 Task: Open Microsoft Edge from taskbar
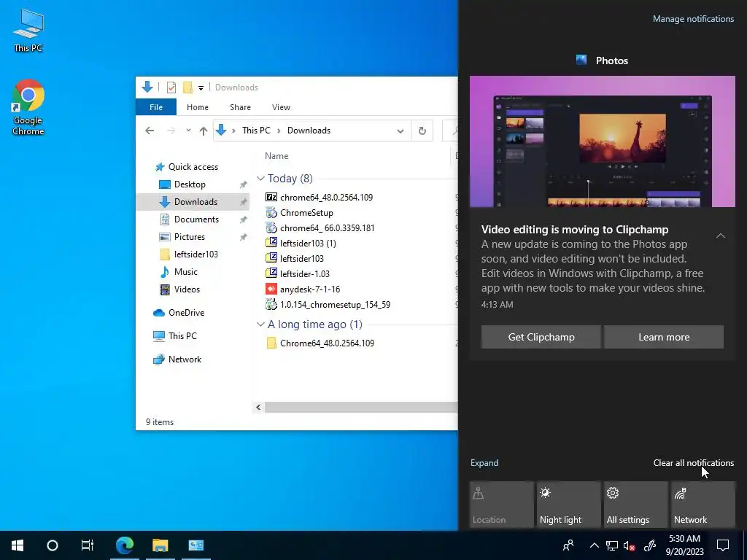(124, 545)
